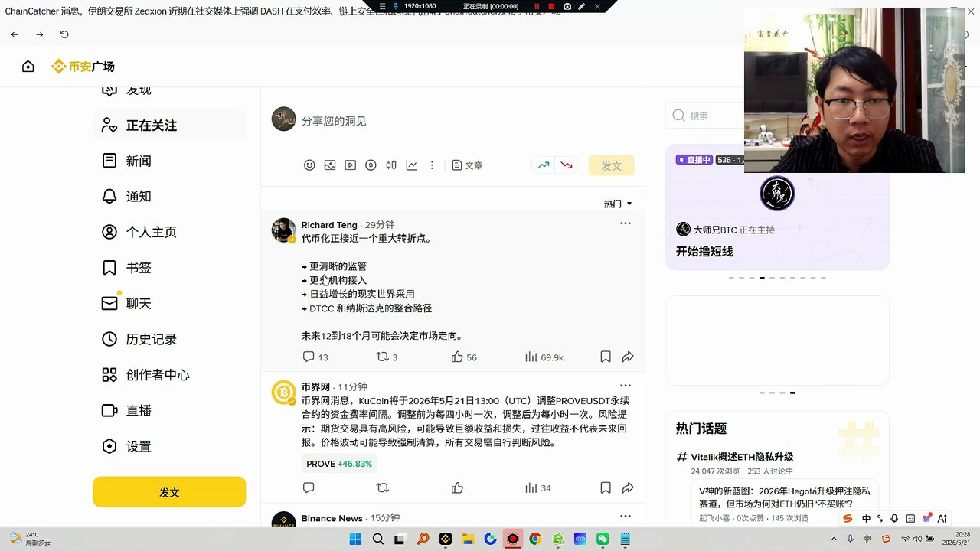Screen dimensions: 980x551
Task: Comment on Richard Teng post (13)
Action: tap(315, 357)
